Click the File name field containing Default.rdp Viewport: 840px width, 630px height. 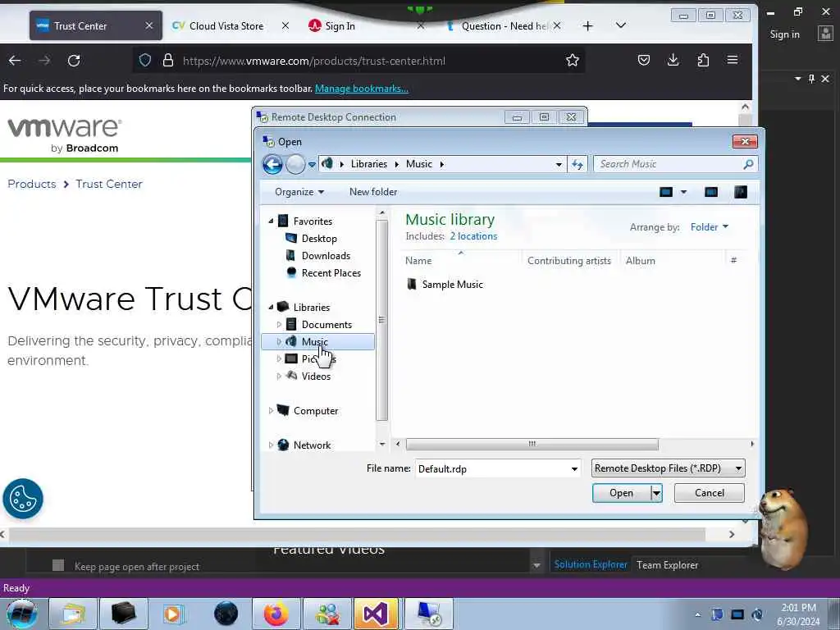click(498, 468)
